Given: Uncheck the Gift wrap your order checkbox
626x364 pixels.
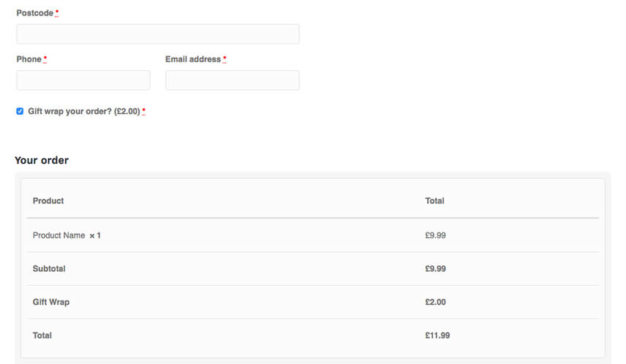Looking at the screenshot, I should [20, 111].
